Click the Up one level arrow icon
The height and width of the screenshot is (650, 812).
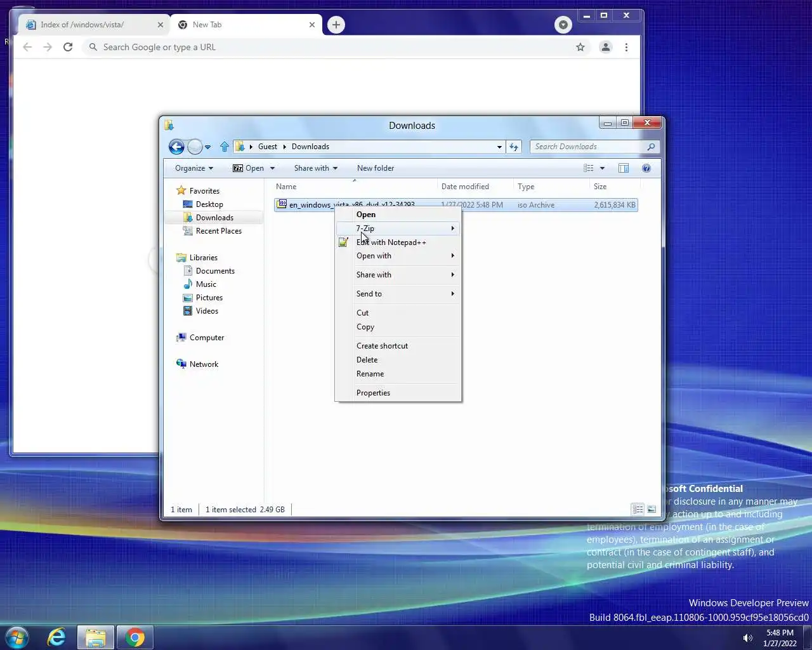pyautogui.click(x=224, y=147)
